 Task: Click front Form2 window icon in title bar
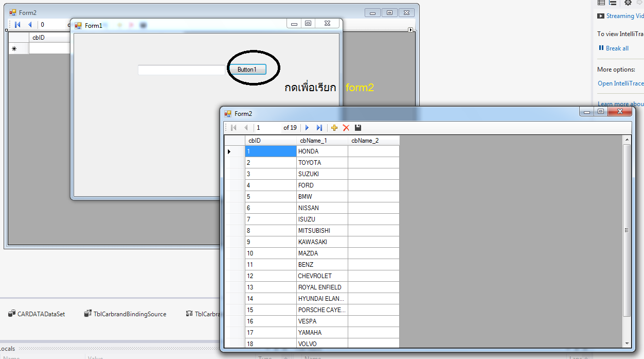point(228,114)
